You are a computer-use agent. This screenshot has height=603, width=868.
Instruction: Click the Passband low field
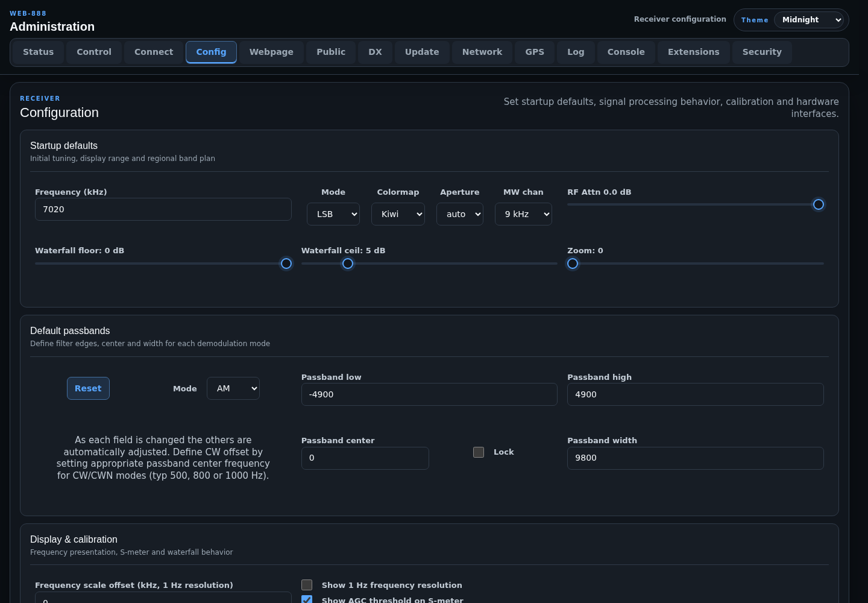pos(429,394)
